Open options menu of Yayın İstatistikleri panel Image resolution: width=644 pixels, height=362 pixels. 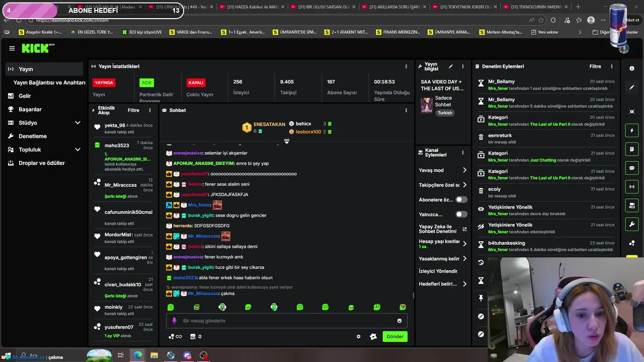pos(406,66)
